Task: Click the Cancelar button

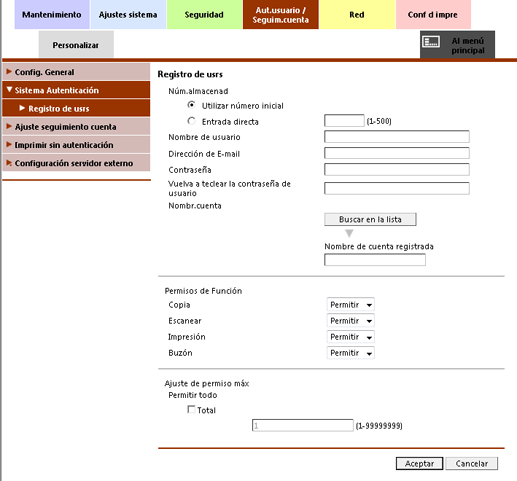Action: click(x=471, y=463)
